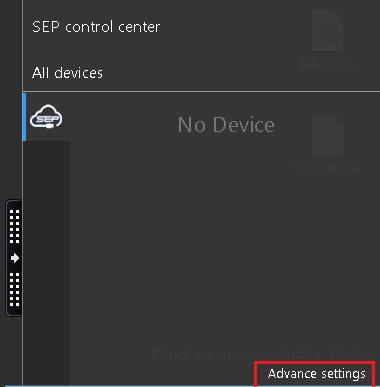This screenshot has height=387, width=380.
Task: Click the word settings in Advance settings
Action: pos(343,374)
